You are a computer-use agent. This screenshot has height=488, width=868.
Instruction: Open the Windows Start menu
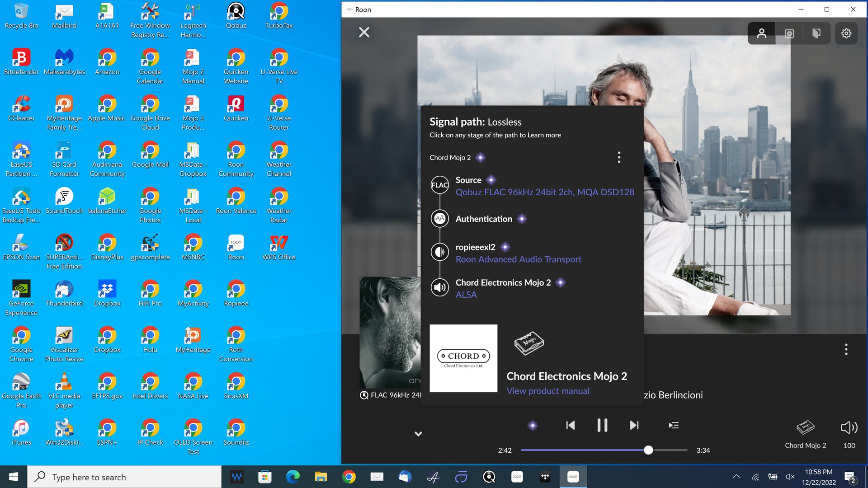click(14, 477)
